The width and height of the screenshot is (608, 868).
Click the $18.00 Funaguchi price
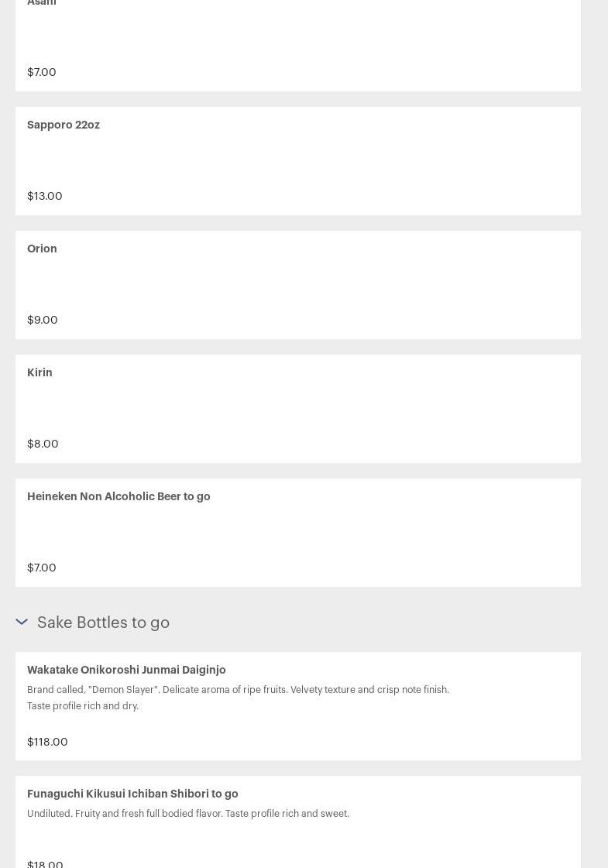coord(45,863)
